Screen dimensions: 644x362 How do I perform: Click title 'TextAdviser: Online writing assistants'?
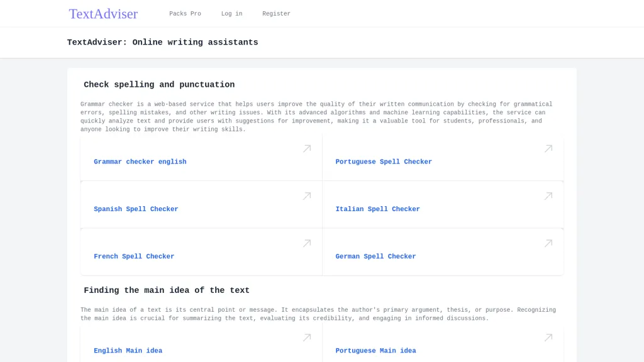(x=163, y=42)
